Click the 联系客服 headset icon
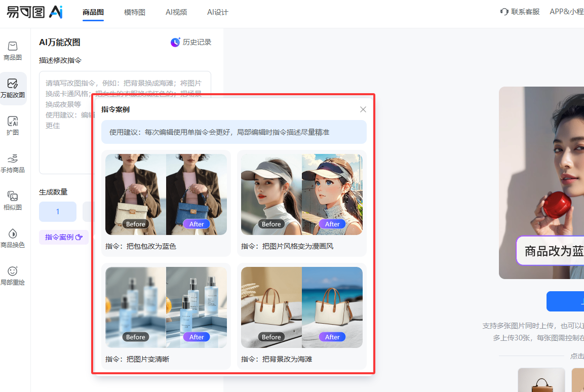This screenshot has height=392, width=584. pos(504,12)
